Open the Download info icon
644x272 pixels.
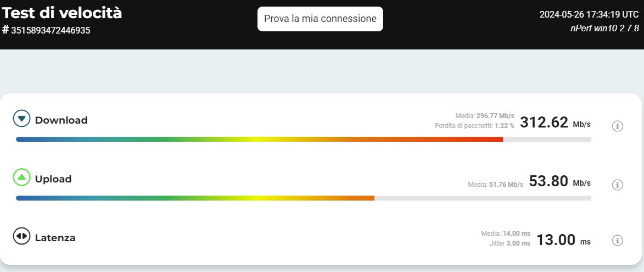tap(617, 126)
